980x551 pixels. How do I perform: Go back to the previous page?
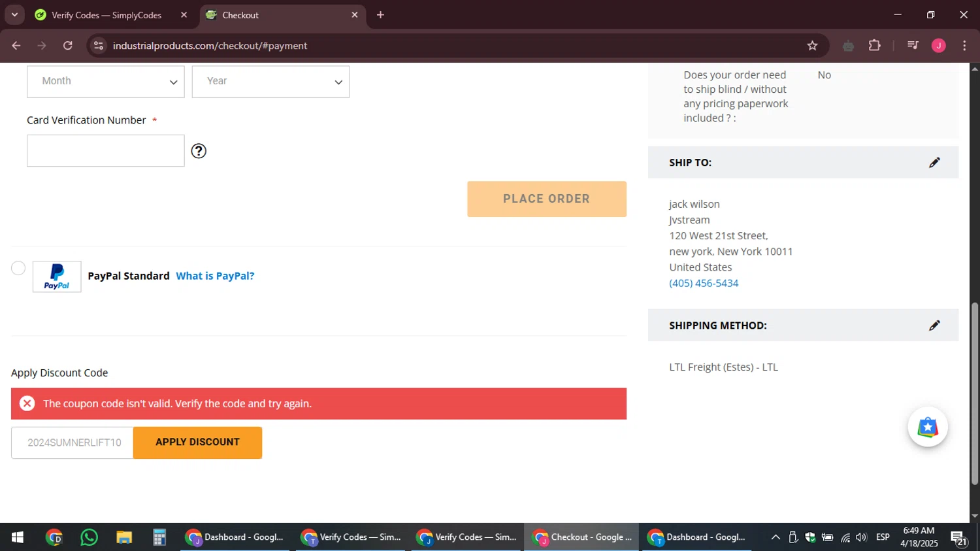coord(16,46)
